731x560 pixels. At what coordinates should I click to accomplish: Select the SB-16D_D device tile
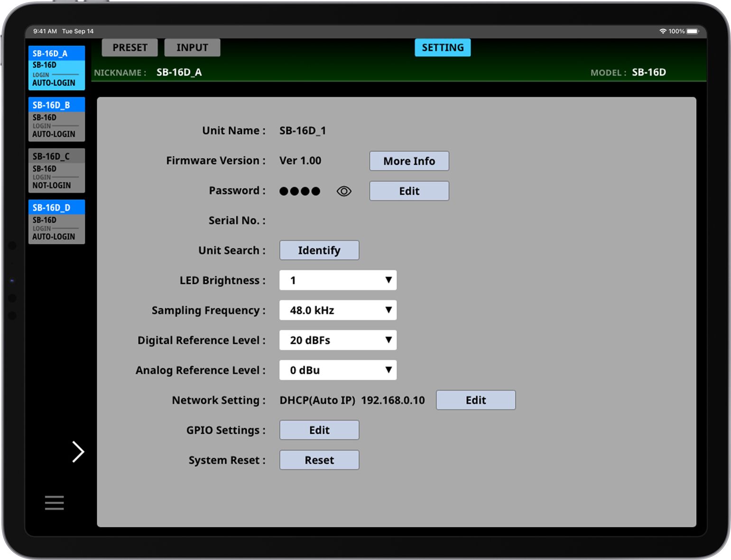pyautogui.click(x=56, y=222)
